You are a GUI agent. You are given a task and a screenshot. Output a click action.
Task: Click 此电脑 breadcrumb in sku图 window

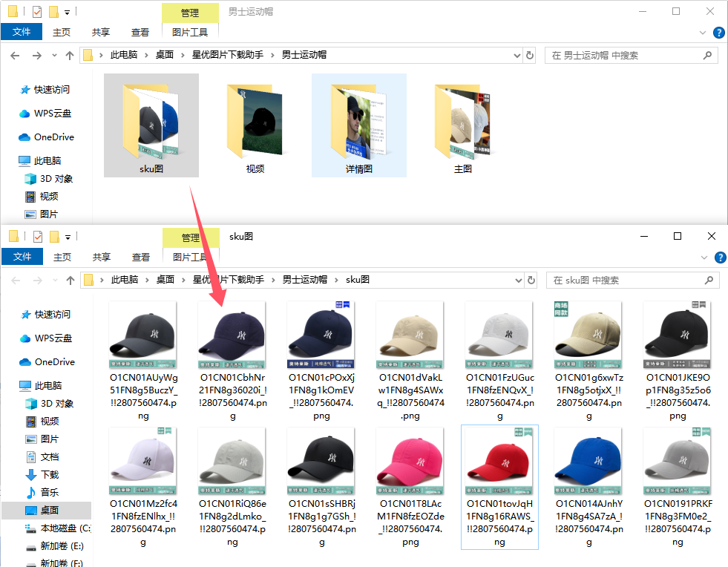pyautogui.click(x=125, y=280)
